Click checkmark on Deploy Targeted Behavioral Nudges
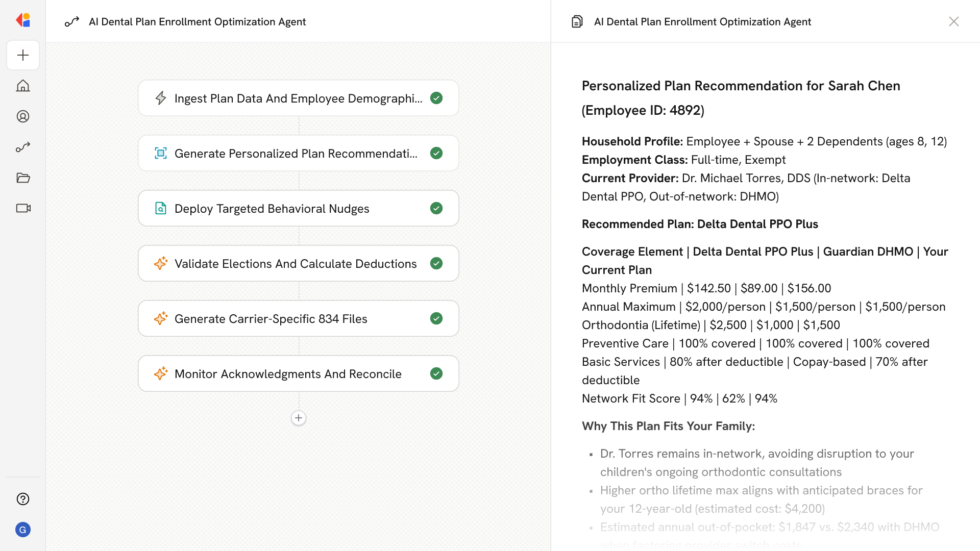The width and height of the screenshot is (980, 551). [x=436, y=208]
